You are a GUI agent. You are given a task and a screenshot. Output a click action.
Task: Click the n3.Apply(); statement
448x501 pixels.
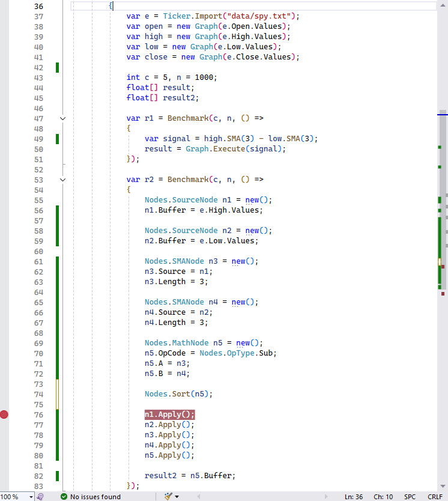point(169,435)
